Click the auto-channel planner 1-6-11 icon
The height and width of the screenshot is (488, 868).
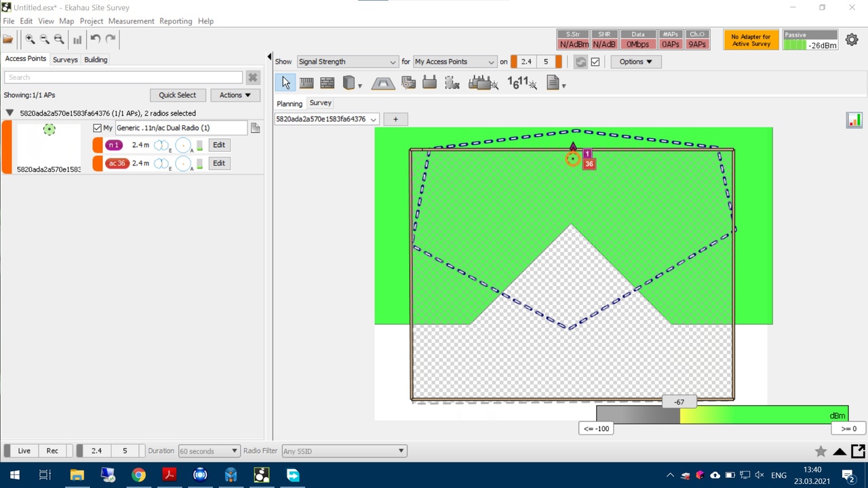click(521, 83)
